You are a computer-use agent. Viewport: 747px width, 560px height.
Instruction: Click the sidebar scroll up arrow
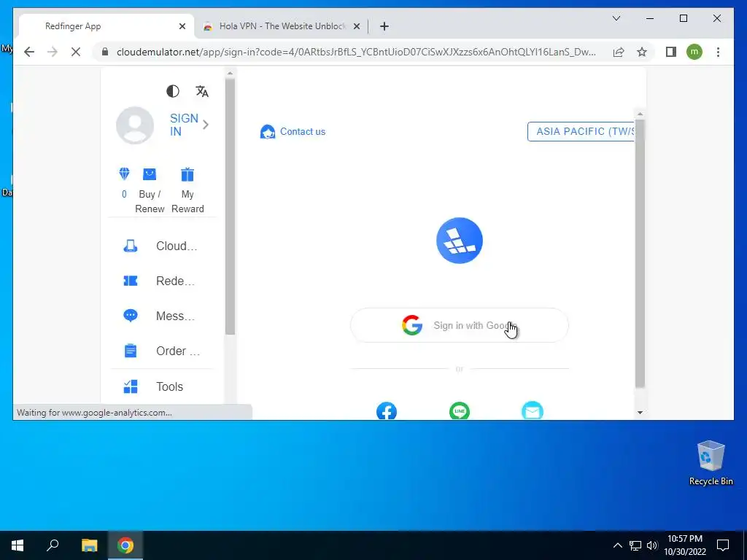pyautogui.click(x=230, y=74)
